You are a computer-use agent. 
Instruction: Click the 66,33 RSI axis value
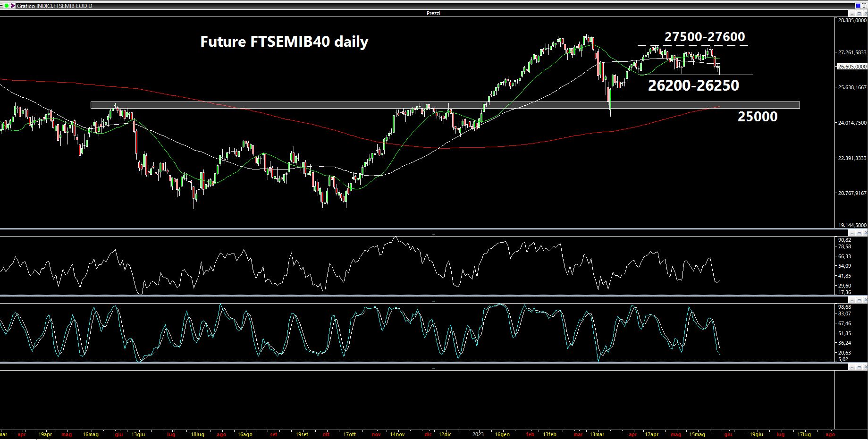pyautogui.click(x=844, y=256)
